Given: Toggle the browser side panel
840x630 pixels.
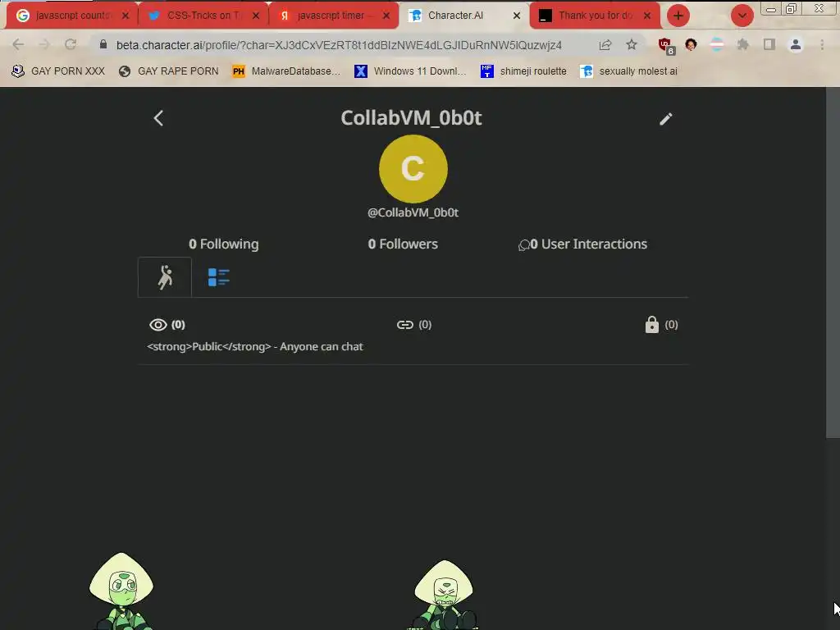Looking at the screenshot, I should 769,44.
